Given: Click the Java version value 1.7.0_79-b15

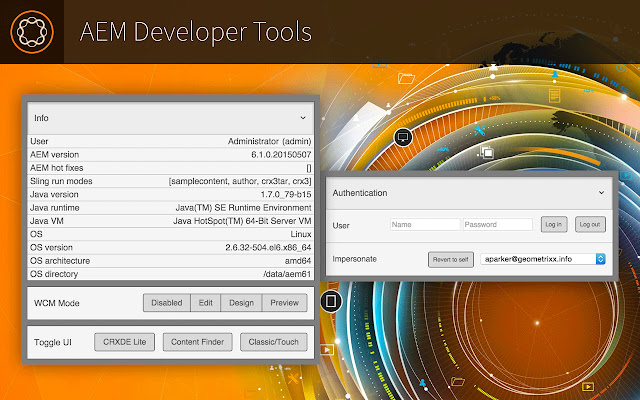Looking at the screenshot, I should tap(286, 194).
